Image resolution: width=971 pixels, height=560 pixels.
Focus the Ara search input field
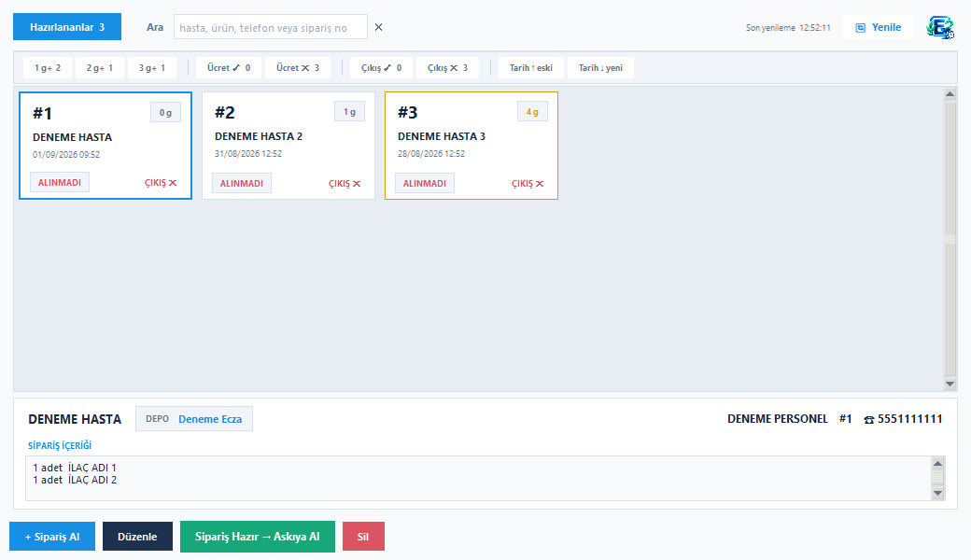271,27
